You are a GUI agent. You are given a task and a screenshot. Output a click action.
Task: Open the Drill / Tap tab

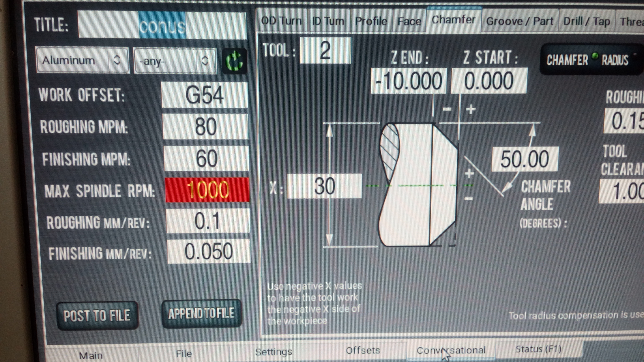tap(586, 22)
